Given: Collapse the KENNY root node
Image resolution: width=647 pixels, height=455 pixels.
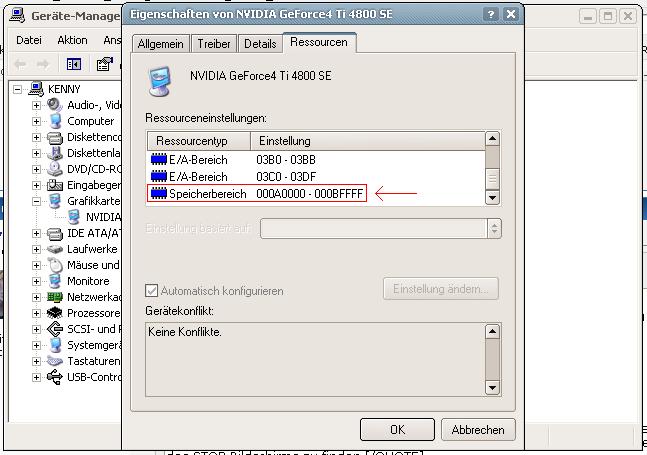Looking at the screenshot, I should 17,89.
